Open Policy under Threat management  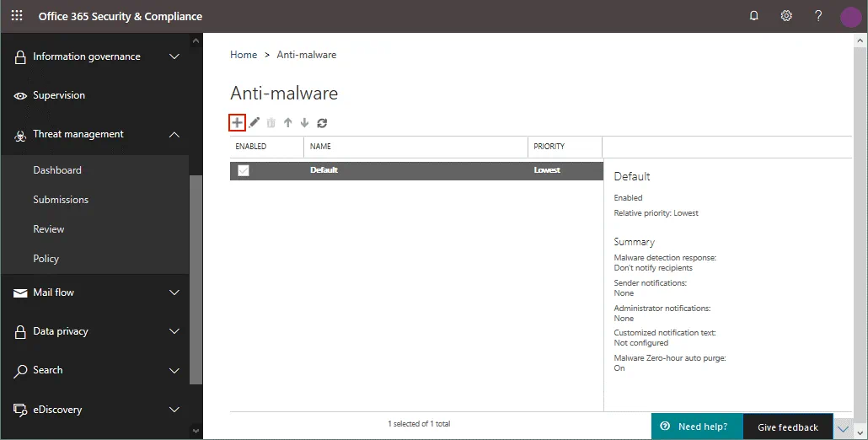tap(46, 259)
